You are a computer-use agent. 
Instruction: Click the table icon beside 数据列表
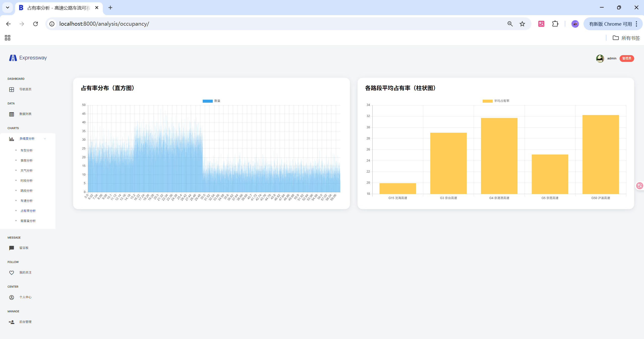coord(12,114)
